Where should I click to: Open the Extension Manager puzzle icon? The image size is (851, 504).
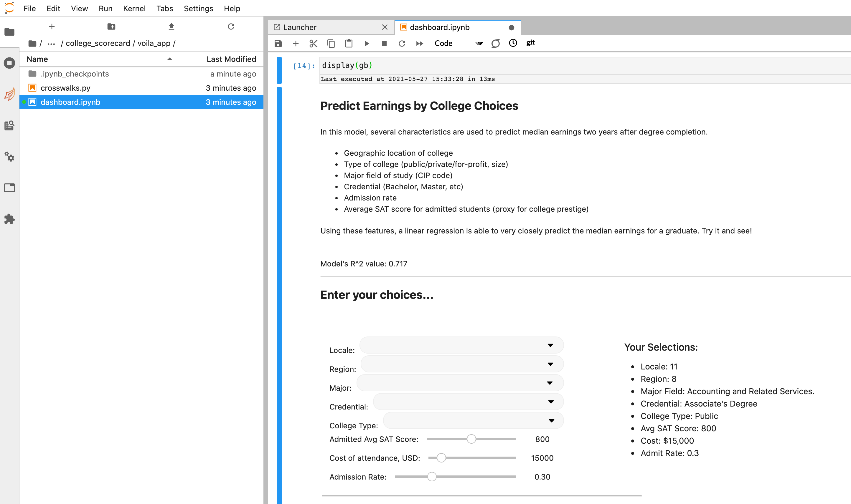9,219
